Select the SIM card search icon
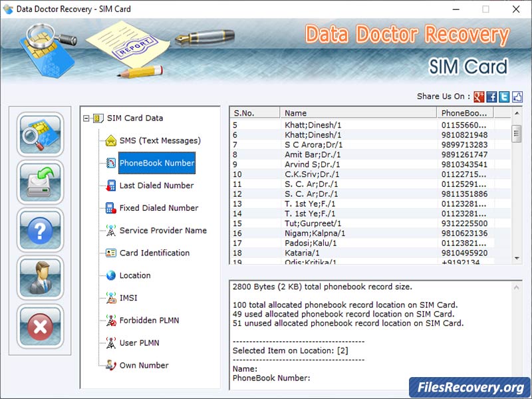Screen dimensions: 532x399 (x=40, y=134)
